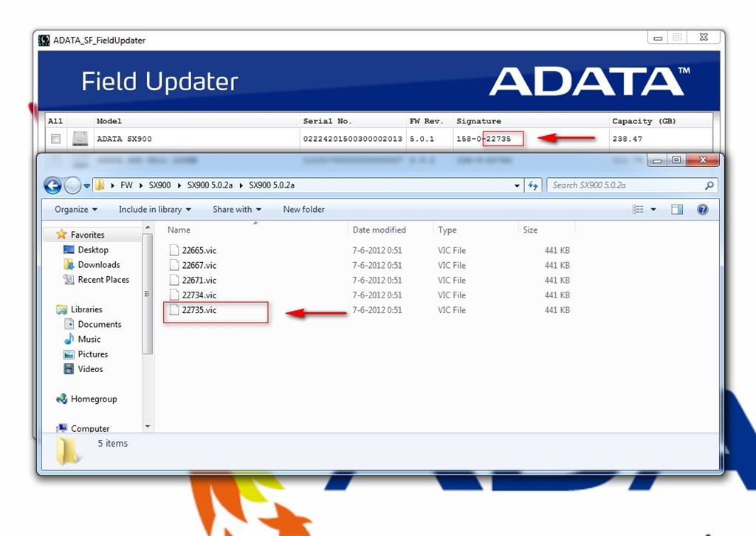The image size is (756, 536).
Task: Open Videos library
Action: (x=90, y=369)
